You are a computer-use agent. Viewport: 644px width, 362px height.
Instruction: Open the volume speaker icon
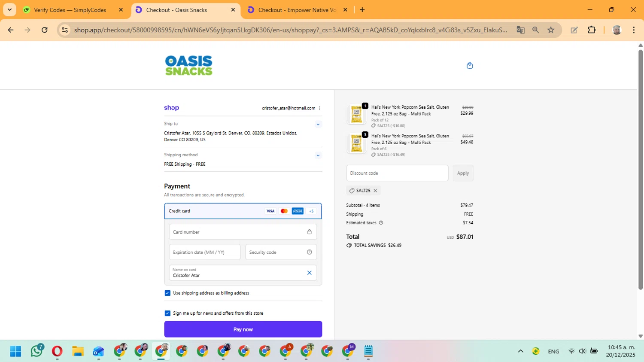tap(582, 351)
